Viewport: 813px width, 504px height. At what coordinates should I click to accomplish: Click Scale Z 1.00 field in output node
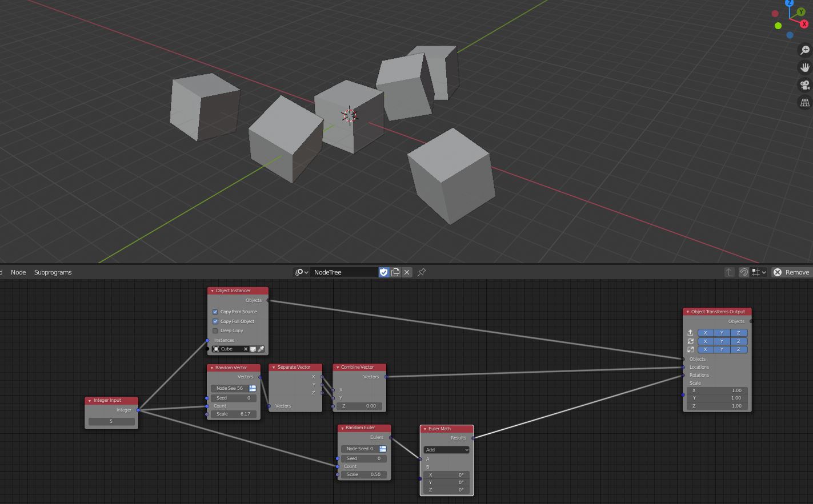[x=717, y=406]
